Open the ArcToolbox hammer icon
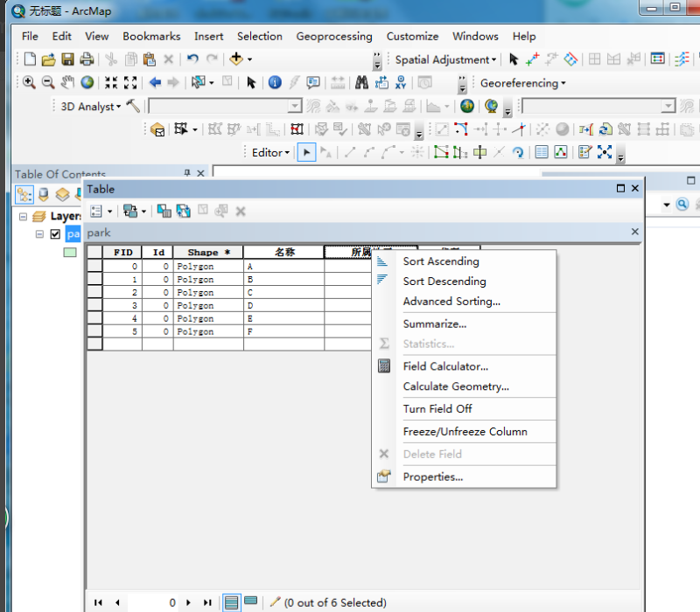The image size is (700, 612). [x=133, y=106]
